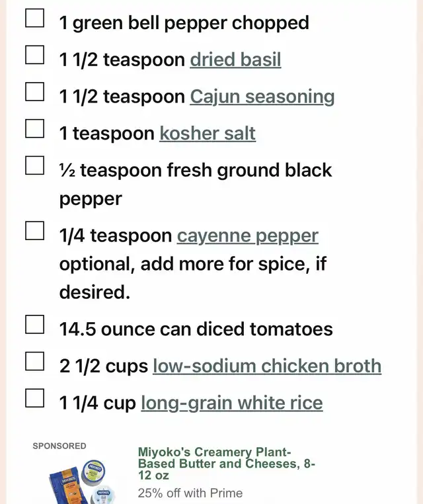Visit the low-sodium chicken broth link

(266, 366)
